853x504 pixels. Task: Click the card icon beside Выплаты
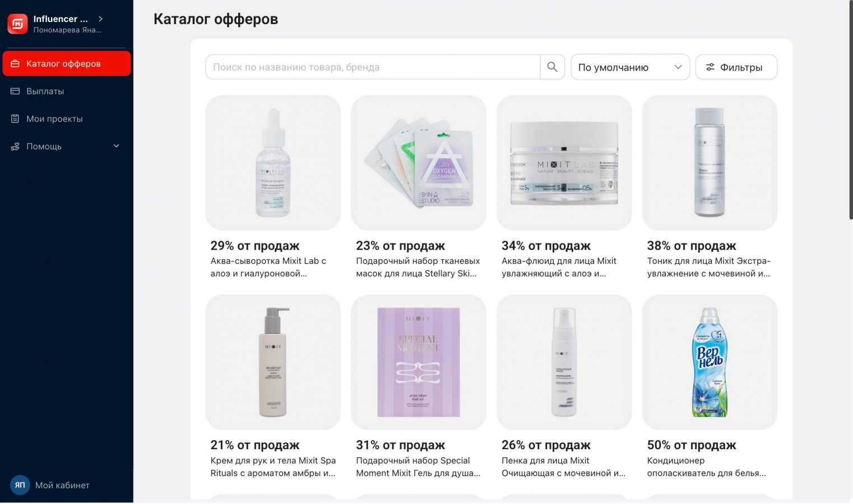[x=15, y=91]
